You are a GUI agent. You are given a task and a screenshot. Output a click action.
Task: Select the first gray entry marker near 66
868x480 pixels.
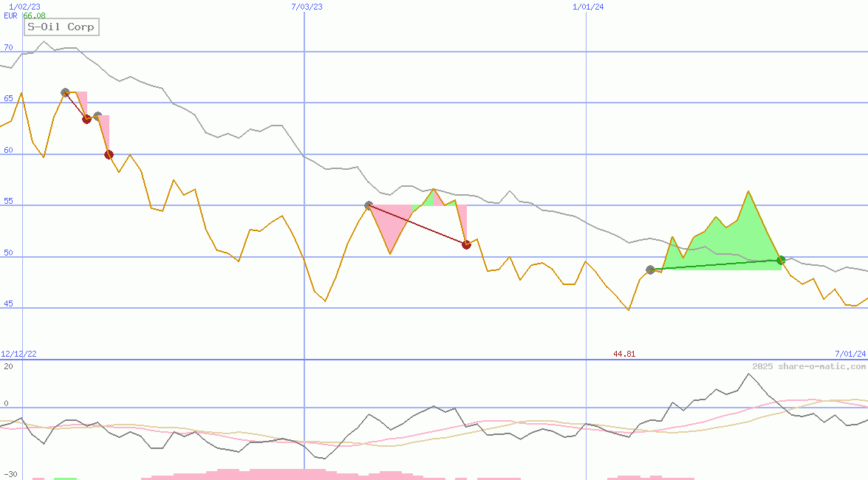65,92
